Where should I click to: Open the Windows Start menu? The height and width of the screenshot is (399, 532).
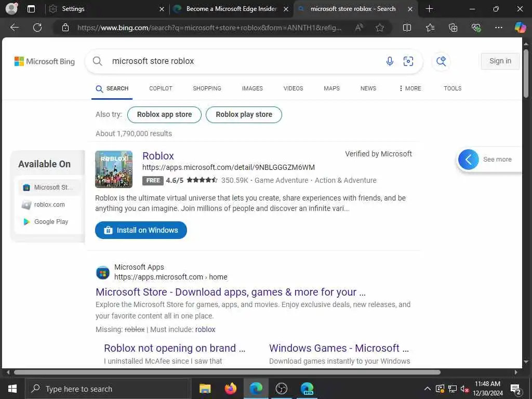[12, 389]
